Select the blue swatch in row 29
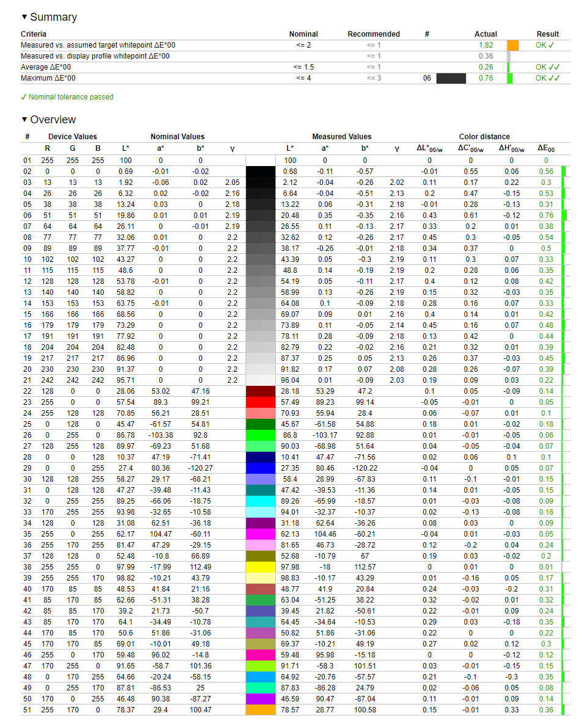Screen dimensions: 588x724 pyautogui.click(x=261, y=468)
